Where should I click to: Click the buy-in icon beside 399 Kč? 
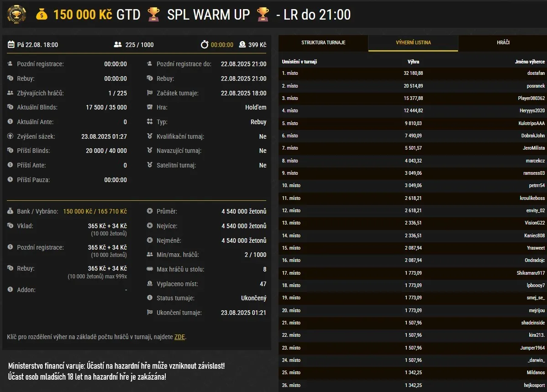pyautogui.click(x=242, y=45)
